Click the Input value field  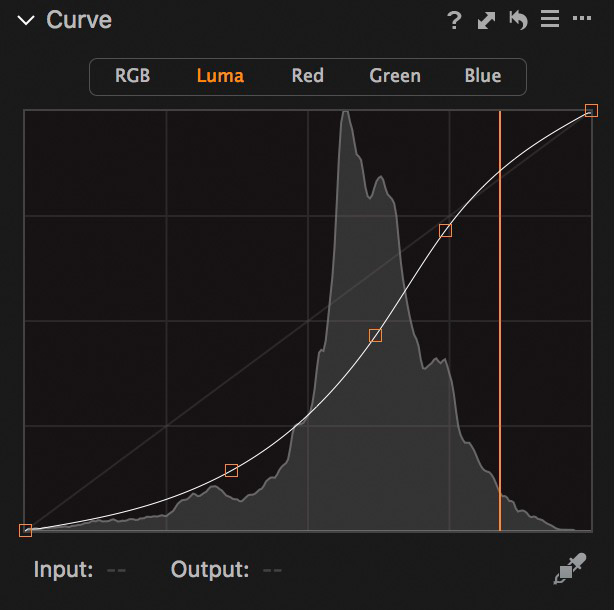116,570
